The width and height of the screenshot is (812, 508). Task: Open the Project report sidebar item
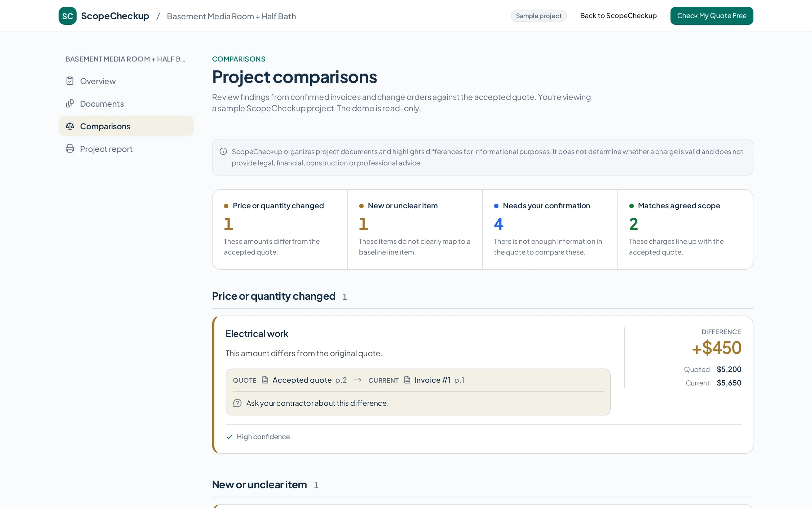pyautogui.click(x=126, y=149)
